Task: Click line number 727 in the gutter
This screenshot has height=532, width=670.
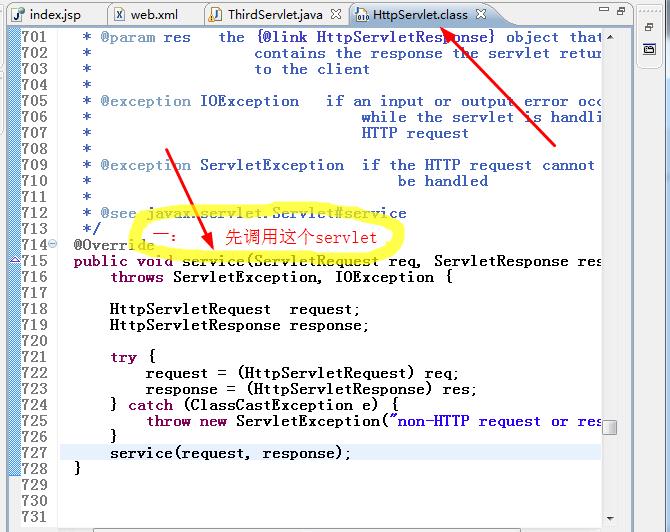Action: pos(34,453)
